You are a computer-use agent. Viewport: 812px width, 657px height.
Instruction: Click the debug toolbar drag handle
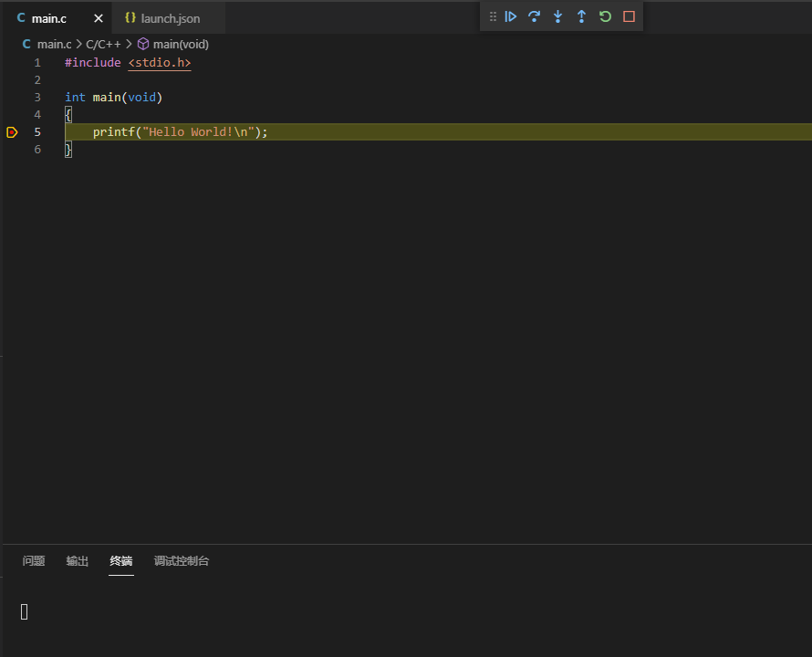point(493,16)
